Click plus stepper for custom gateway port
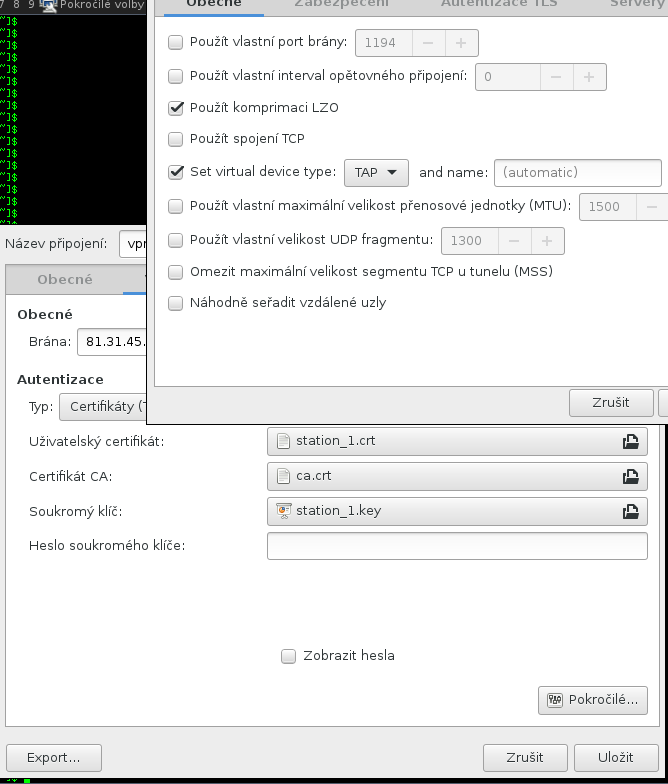The height and width of the screenshot is (784, 668). click(x=461, y=43)
